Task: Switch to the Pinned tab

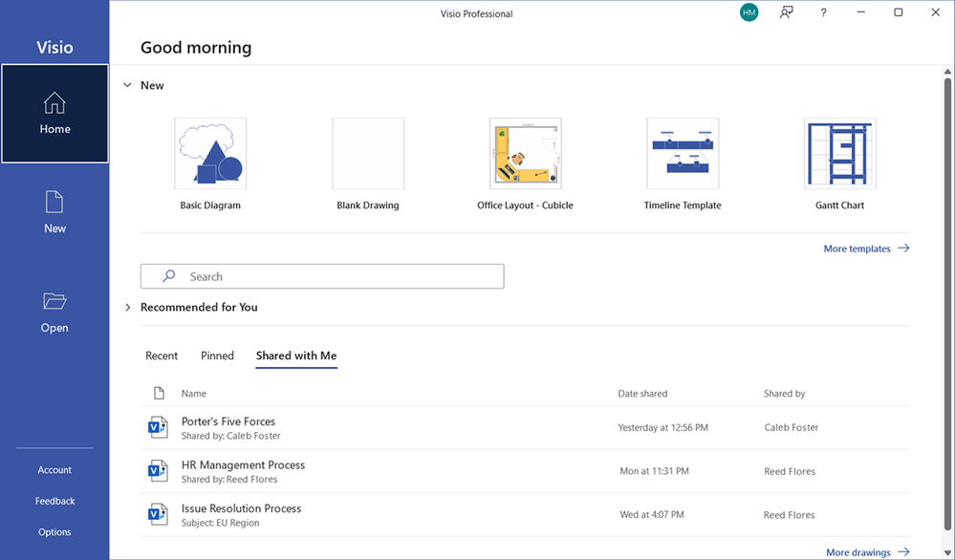Action: (217, 355)
